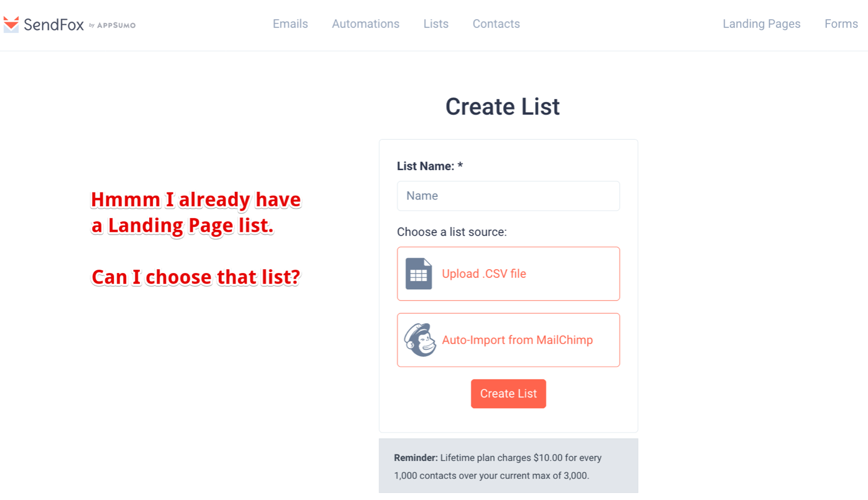This screenshot has width=868, height=500.
Task: Click the Create List page heading
Action: coord(503,106)
